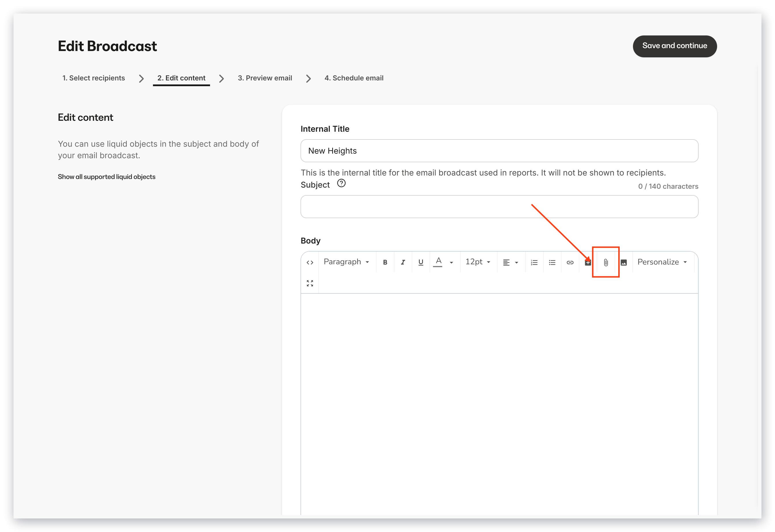Click the 'Edit Broadcast' page heading
Viewport: 775px width, 532px height.
point(107,46)
